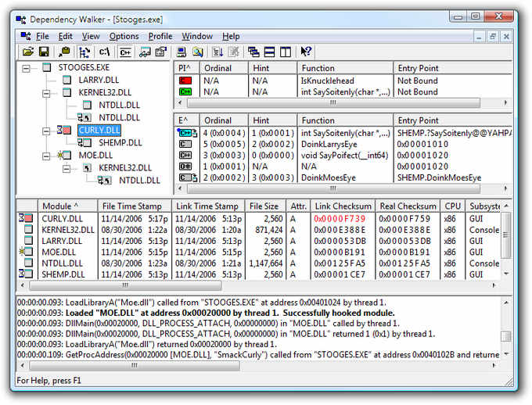The height and width of the screenshot is (405, 532).
Task: Click the Open file toolbar icon
Action: 28,52
